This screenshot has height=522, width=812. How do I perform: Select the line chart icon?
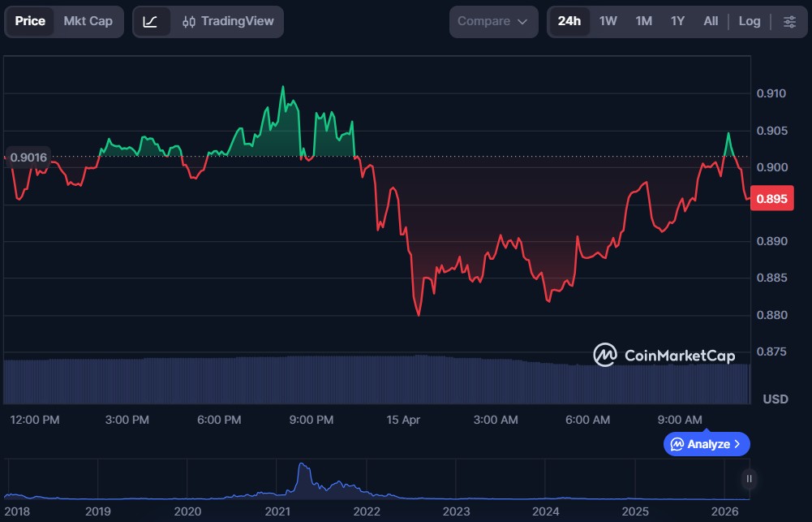151,22
